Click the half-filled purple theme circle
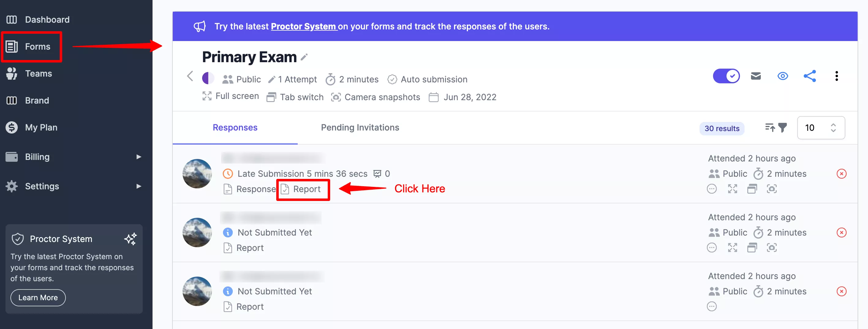 pos(208,78)
